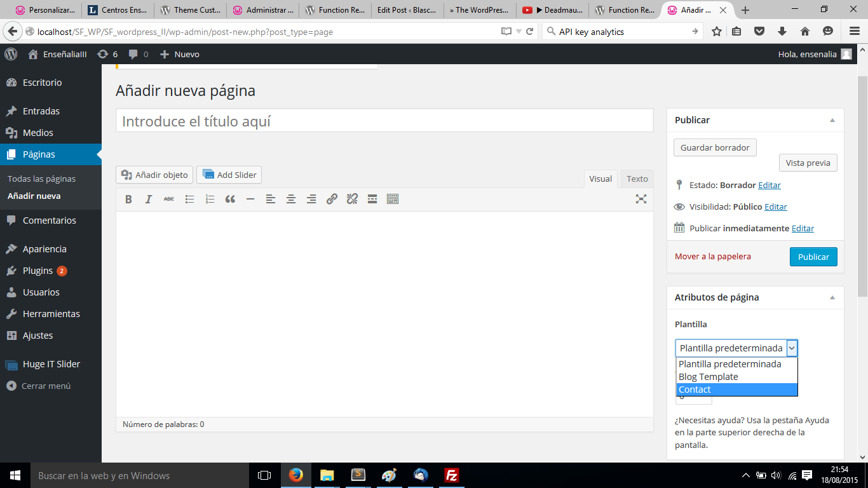Apply strikethrough formatting
868x488 pixels.
[169, 200]
